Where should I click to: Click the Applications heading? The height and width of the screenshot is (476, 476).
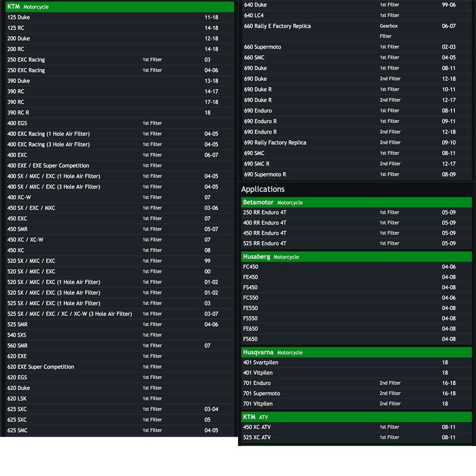(263, 189)
